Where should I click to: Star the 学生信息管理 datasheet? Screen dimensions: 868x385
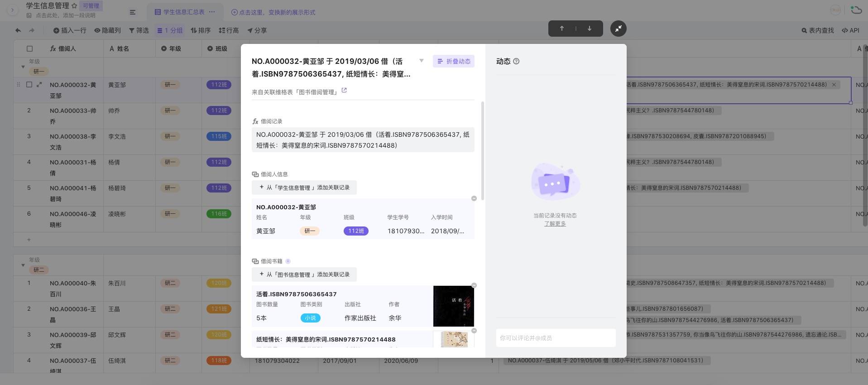pyautogui.click(x=74, y=6)
